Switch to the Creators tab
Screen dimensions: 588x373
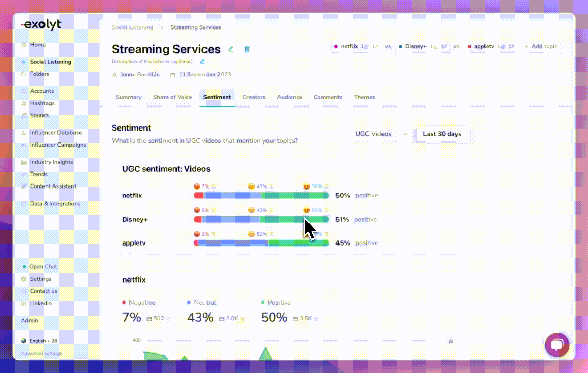coord(254,97)
